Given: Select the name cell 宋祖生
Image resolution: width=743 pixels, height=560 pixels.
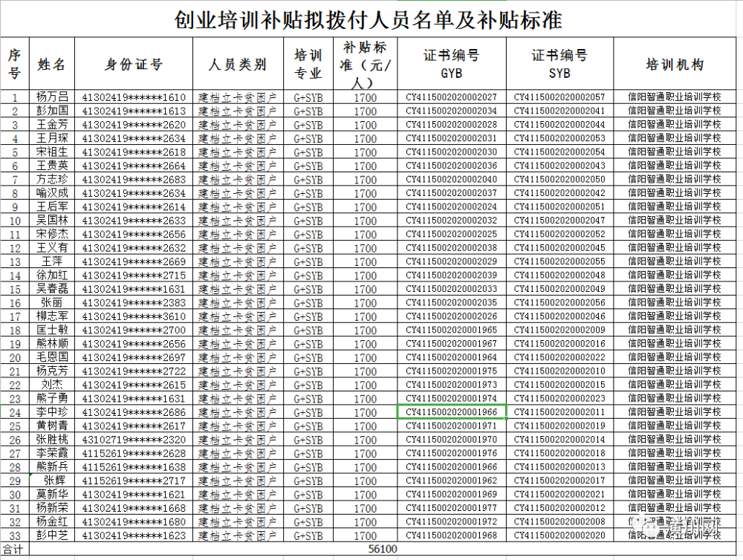Looking at the screenshot, I should [x=52, y=152].
